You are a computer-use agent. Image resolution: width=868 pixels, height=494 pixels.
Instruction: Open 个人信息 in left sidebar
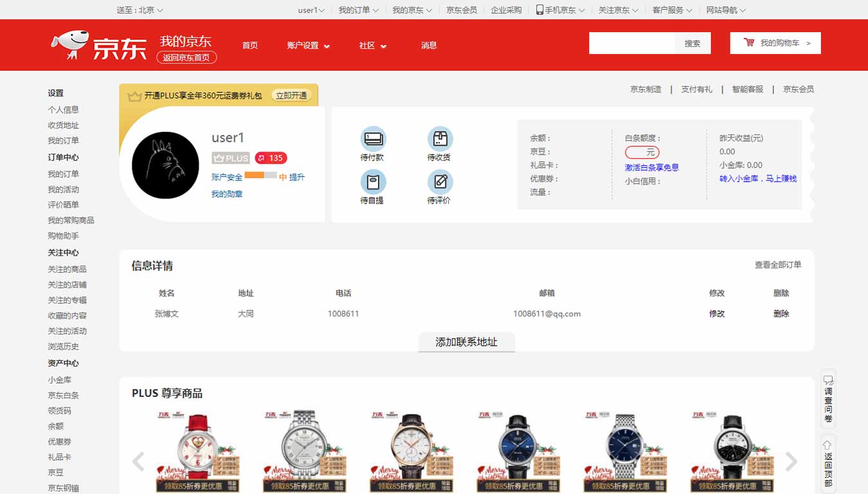tap(63, 110)
